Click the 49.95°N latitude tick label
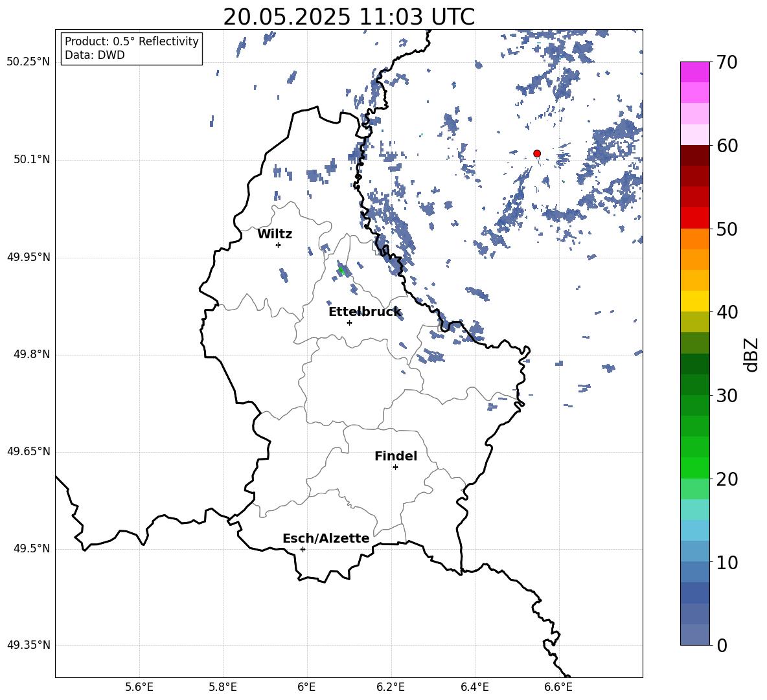767x700 pixels. coord(29,256)
